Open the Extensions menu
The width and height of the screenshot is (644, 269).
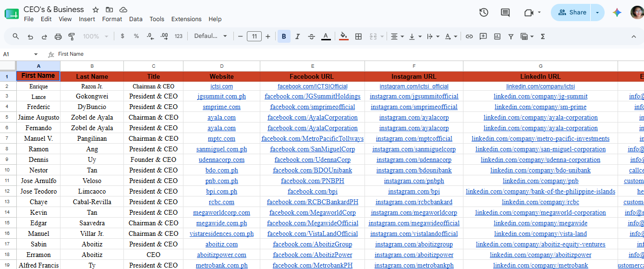(x=186, y=19)
